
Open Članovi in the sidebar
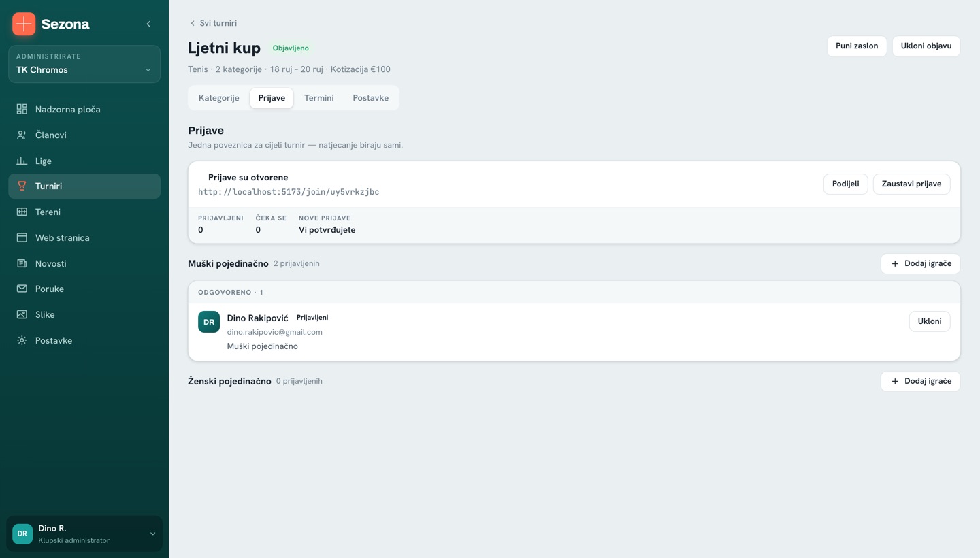click(x=84, y=135)
